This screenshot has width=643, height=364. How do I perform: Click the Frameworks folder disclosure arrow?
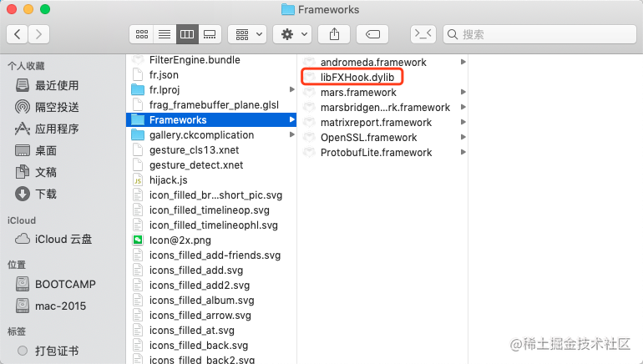pos(292,119)
